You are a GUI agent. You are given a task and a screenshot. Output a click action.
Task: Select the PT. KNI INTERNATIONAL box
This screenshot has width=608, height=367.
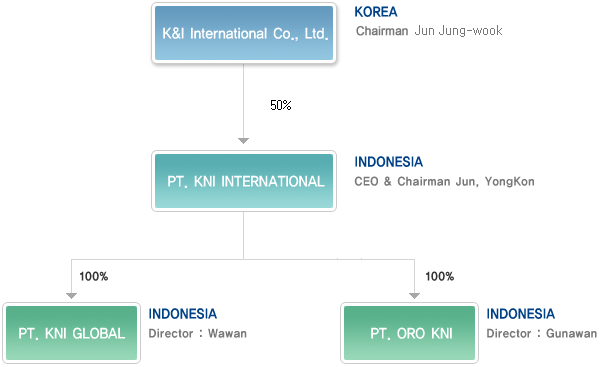click(244, 181)
